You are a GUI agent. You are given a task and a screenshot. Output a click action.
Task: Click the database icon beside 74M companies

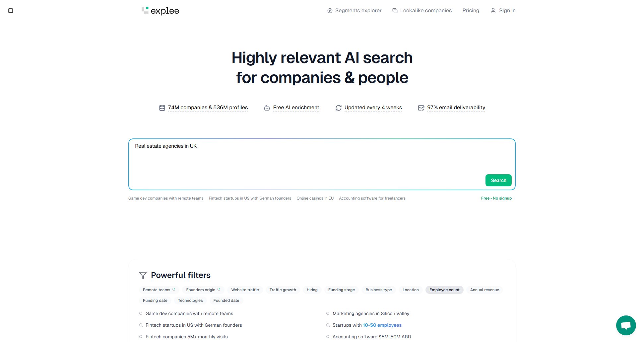pos(162,108)
